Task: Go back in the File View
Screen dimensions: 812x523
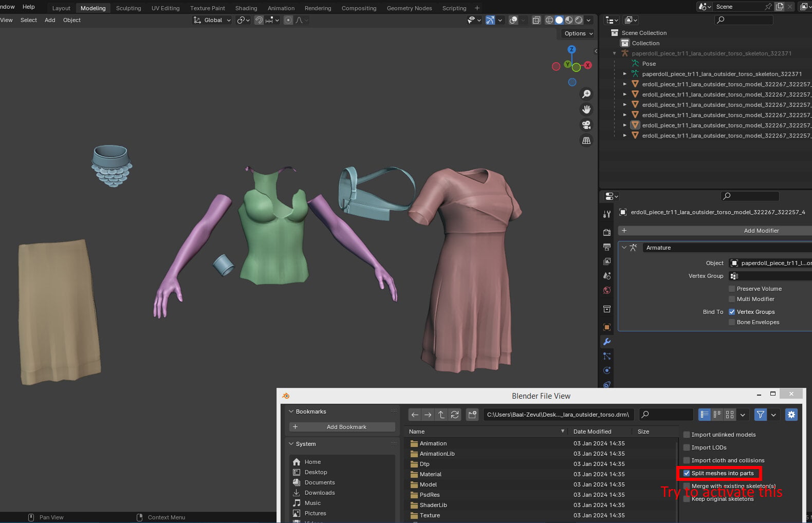Action: point(415,415)
